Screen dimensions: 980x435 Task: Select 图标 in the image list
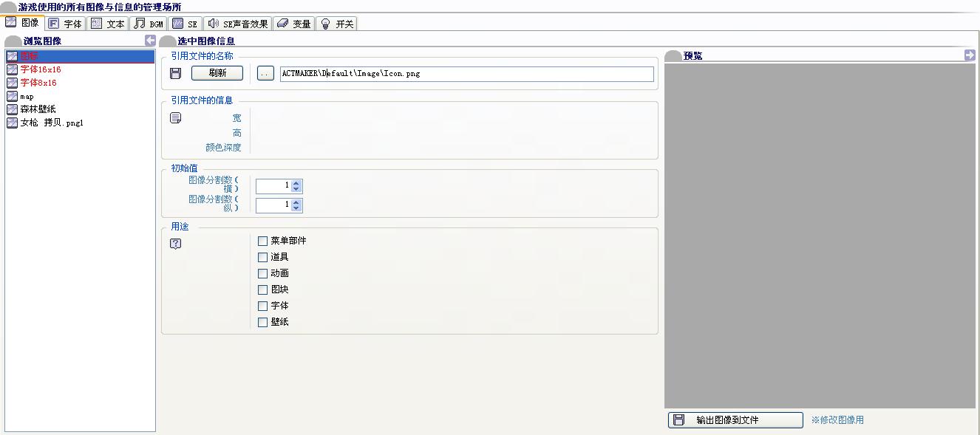(80, 56)
